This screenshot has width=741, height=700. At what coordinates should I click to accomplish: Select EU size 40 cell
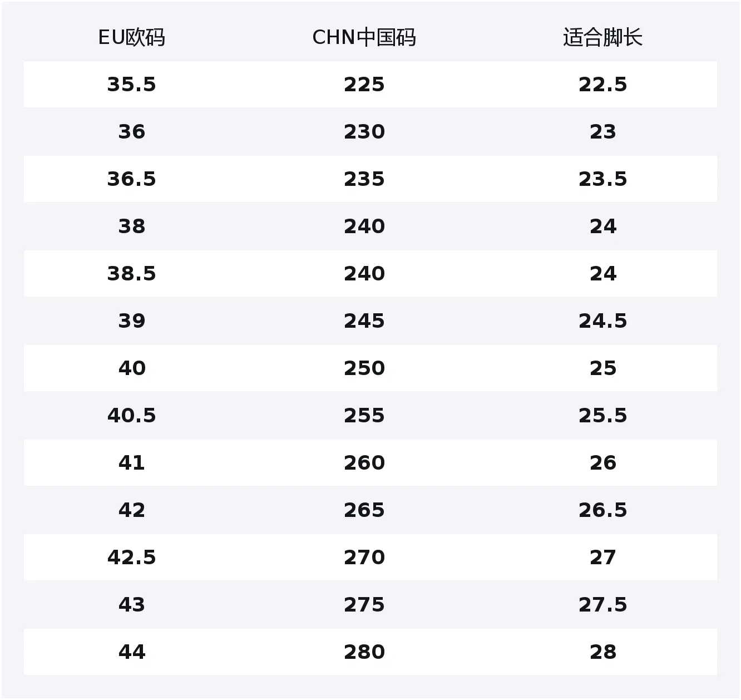pos(132,368)
